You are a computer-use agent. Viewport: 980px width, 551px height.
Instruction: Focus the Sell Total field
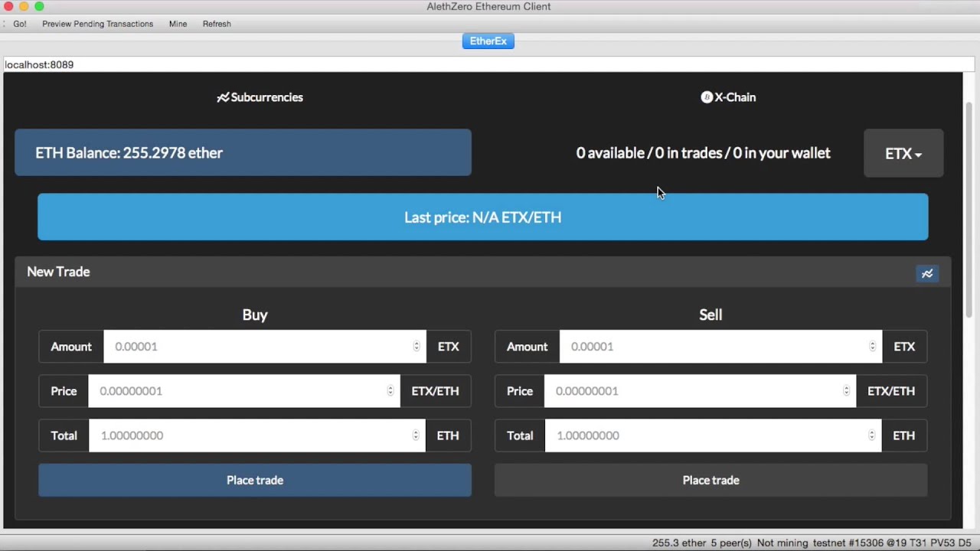point(713,435)
